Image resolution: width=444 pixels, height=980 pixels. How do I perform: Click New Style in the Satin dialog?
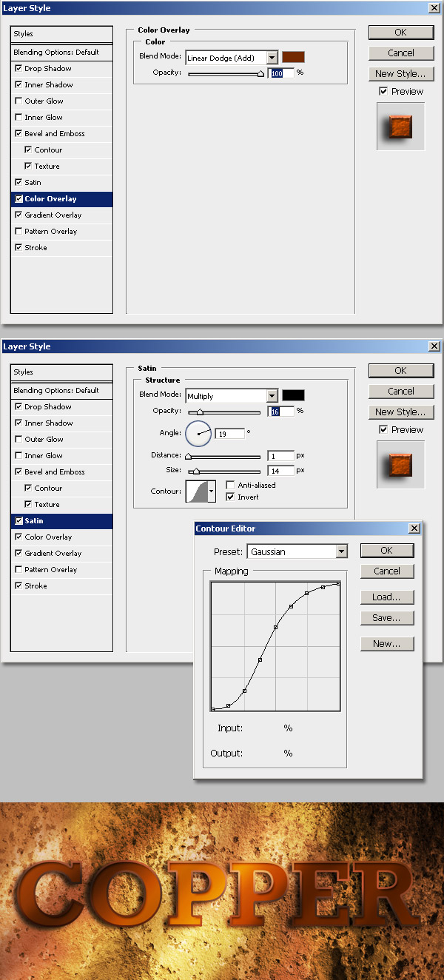tap(400, 412)
